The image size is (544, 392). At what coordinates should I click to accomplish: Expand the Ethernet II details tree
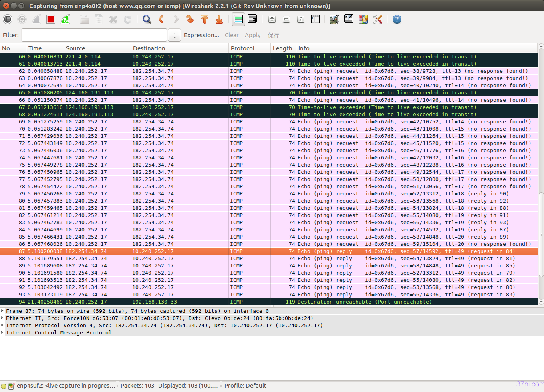[x=2, y=318]
